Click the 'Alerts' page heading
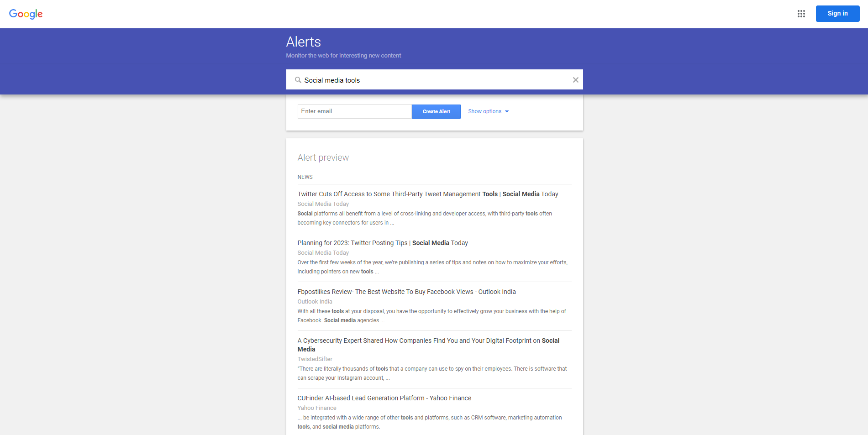Image resolution: width=868 pixels, height=435 pixels. 303,42
